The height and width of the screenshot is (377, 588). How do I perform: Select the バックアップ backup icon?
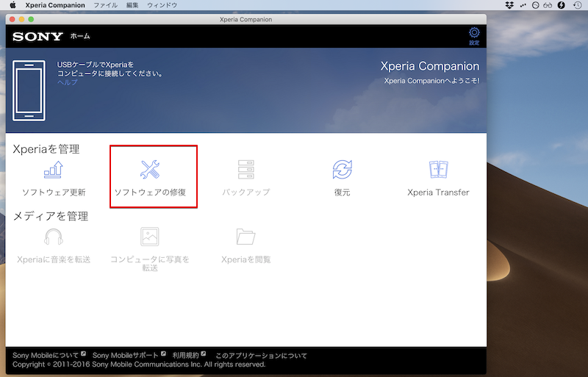245,170
